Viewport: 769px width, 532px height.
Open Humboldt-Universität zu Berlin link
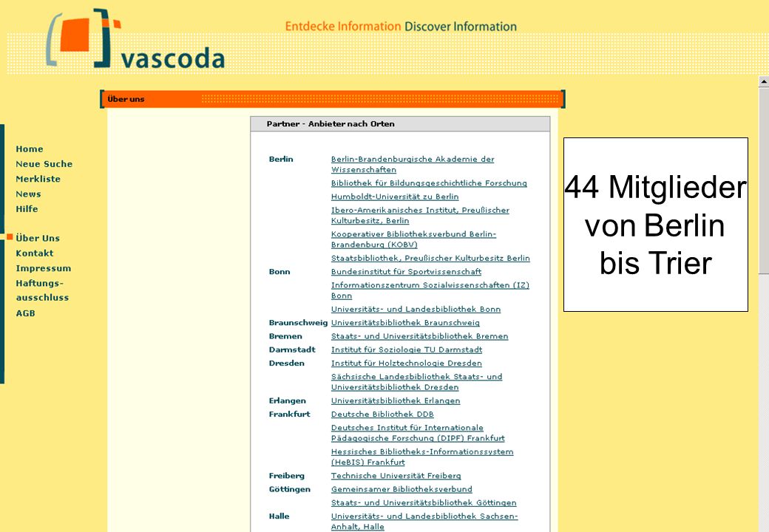(395, 197)
